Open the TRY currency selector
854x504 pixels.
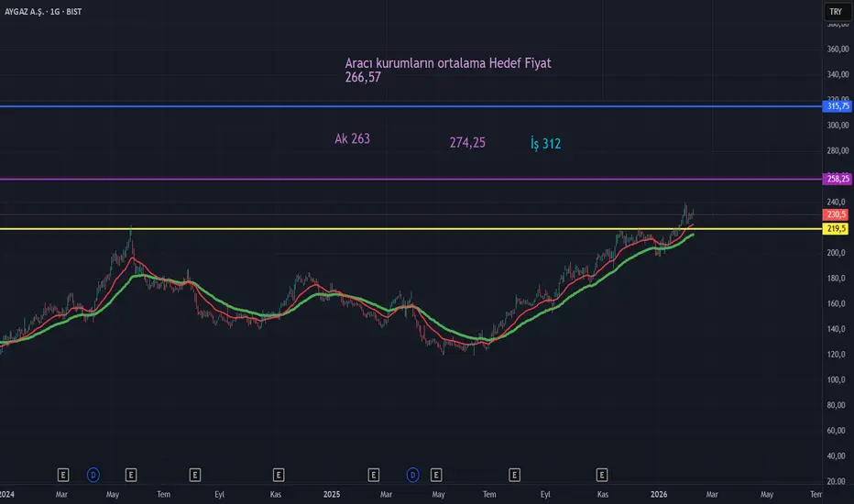coord(835,12)
